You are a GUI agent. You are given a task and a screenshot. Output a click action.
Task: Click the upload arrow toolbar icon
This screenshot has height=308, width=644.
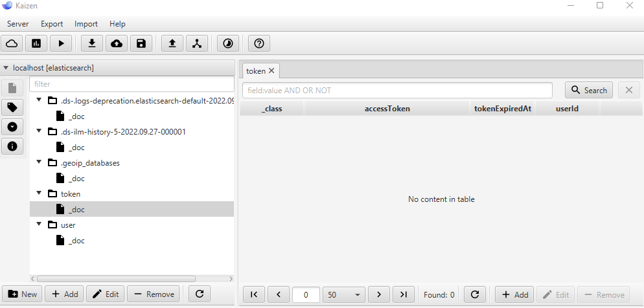172,43
